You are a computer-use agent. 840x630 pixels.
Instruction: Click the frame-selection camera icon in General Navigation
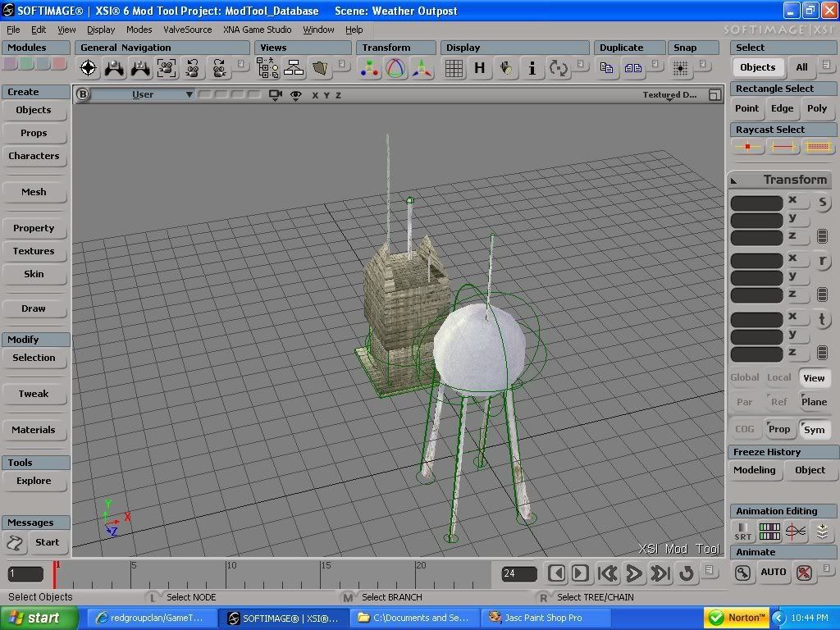pos(167,68)
